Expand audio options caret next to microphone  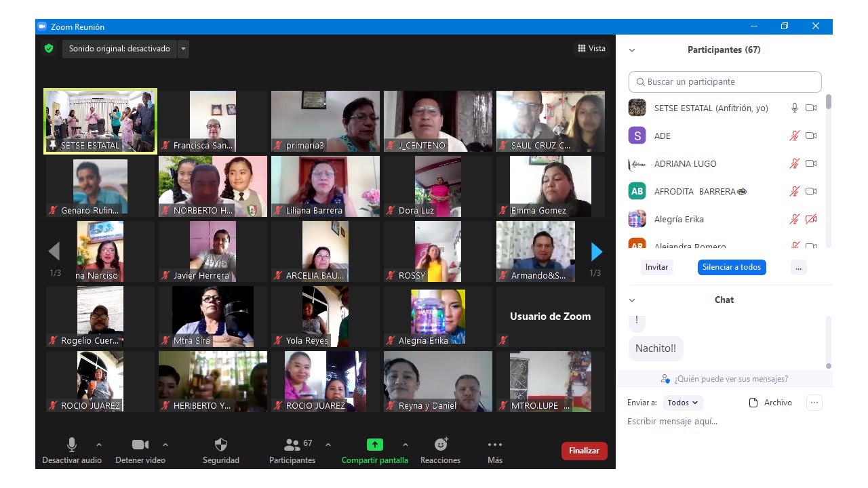(99, 445)
